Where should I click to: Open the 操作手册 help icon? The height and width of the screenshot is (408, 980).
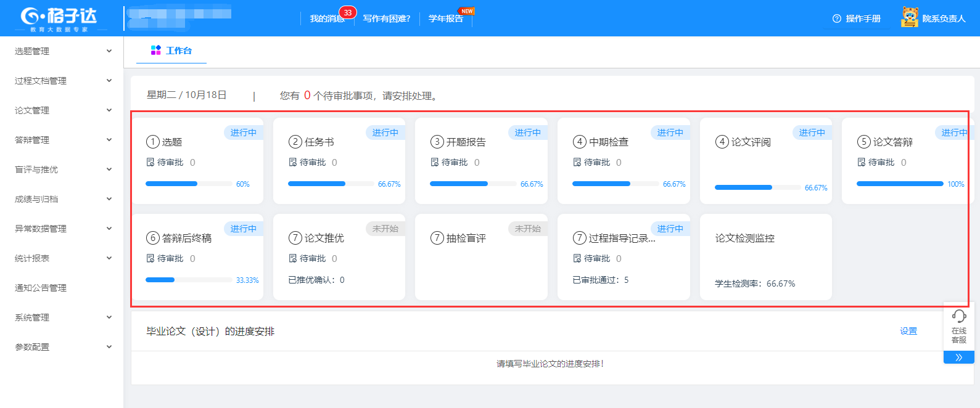pos(837,18)
